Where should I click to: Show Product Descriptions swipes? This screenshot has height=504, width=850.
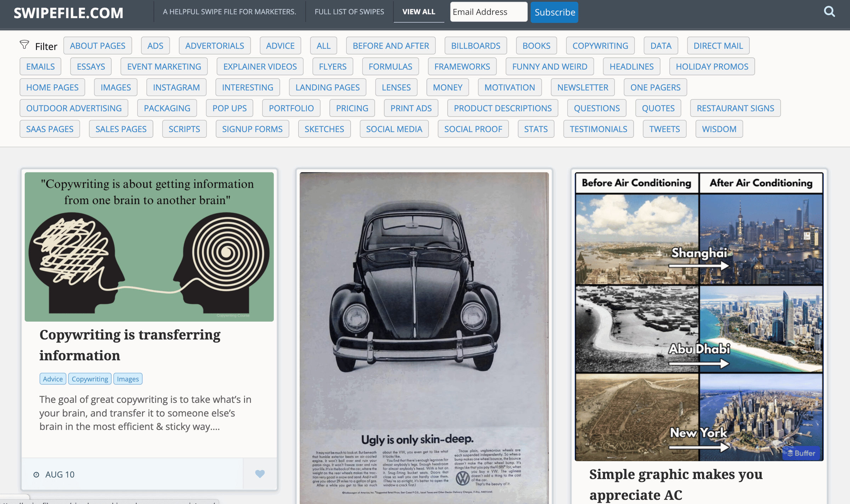pyautogui.click(x=503, y=108)
